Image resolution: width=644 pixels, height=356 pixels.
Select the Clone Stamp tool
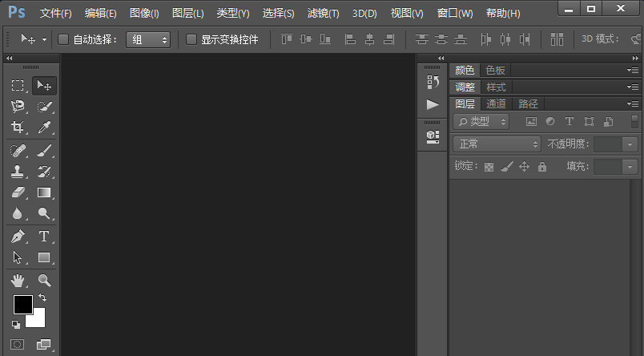pyautogui.click(x=18, y=172)
